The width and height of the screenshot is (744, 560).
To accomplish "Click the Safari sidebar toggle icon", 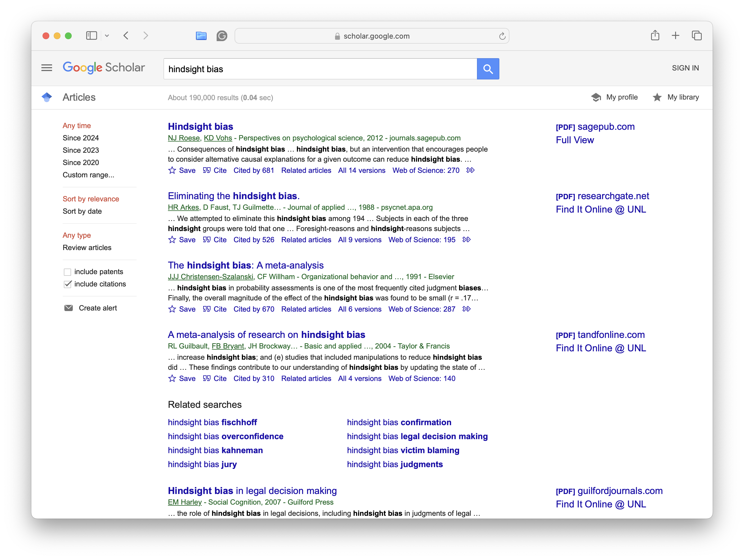I will point(91,36).
